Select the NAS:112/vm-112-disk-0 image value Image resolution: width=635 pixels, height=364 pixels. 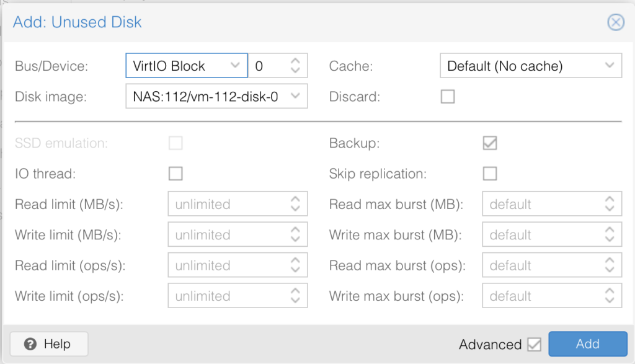[x=211, y=96]
